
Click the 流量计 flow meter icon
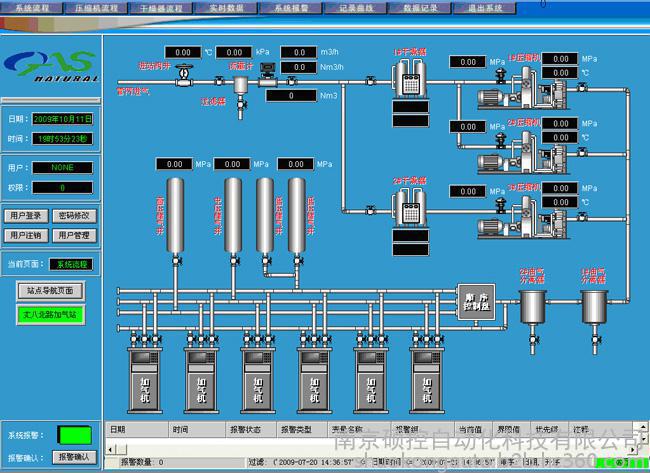[x=268, y=75]
